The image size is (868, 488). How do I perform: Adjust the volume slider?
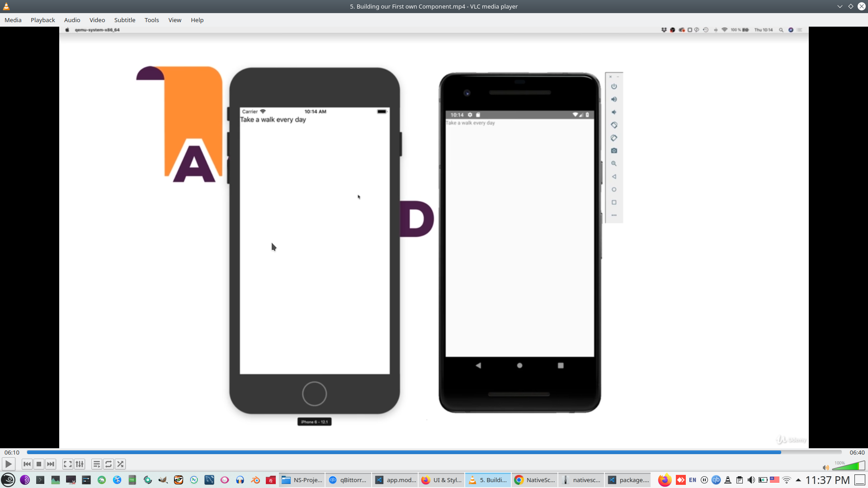pyautogui.click(x=849, y=466)
